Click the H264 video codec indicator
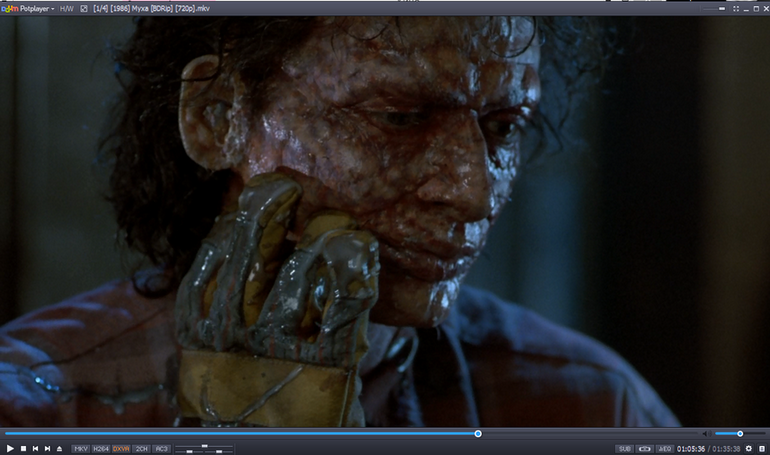The width and height of the screenshot is (770, 455). pos(101,449)
